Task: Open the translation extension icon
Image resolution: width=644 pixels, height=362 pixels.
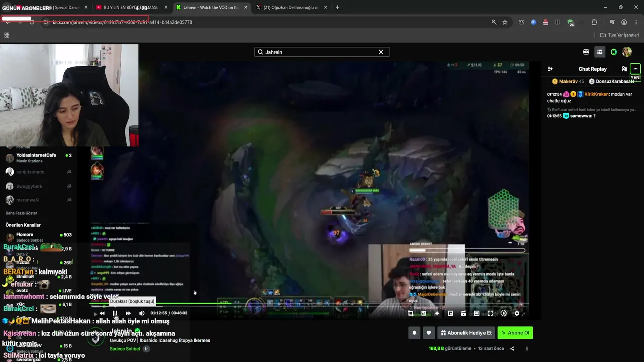Action: click(x=521, y=22)
